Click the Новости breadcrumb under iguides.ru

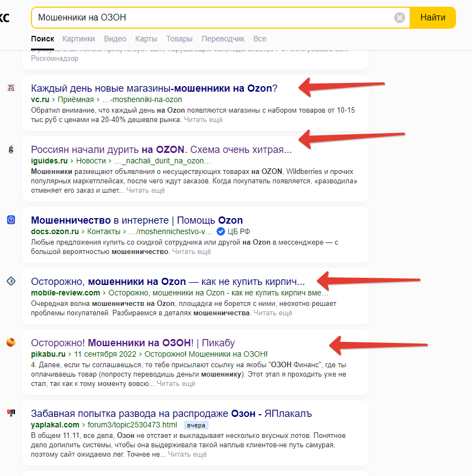[91, 161]
